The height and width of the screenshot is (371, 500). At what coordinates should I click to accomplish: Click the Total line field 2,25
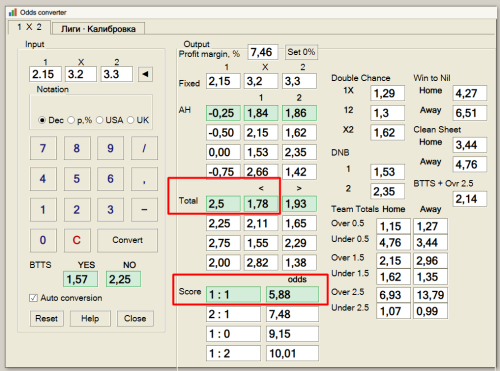coord(223,223)
